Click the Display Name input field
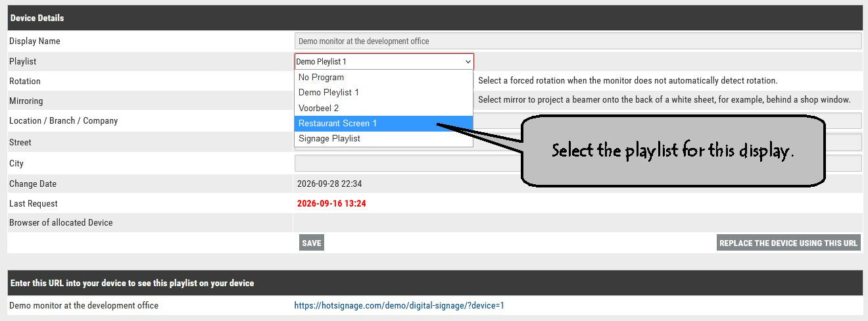Image resolution: width=868 pixels, height=321 pixels. [x=578, y=41]
